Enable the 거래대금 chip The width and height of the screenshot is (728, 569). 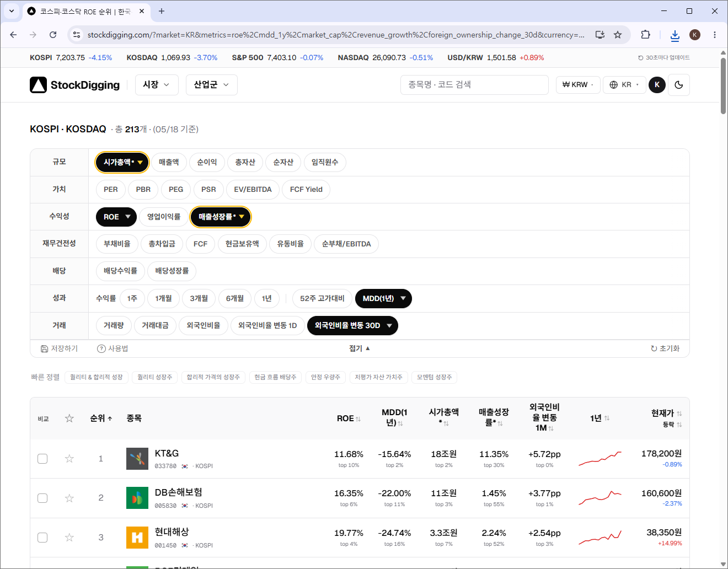pos(155,325)
